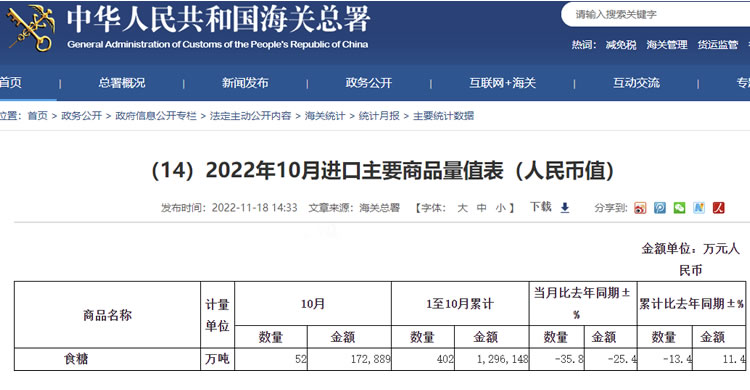This screenshot has height=390, width=750.
Task: Share via the red Renmin icon
Action: pyautogui.click(x=718, y=208)
